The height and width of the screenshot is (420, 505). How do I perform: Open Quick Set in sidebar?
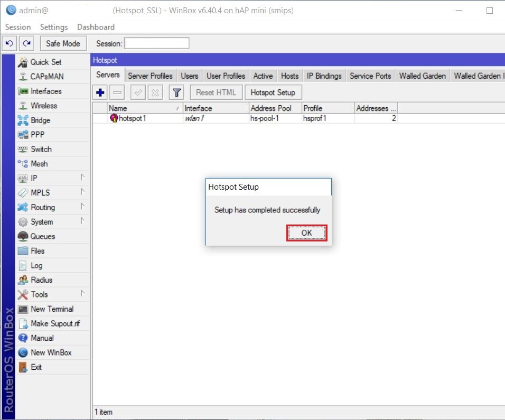53,62
